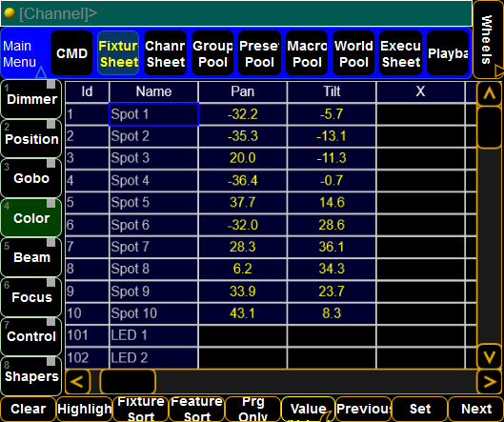
Task: Click the Clear button
Action: [29, 410]
